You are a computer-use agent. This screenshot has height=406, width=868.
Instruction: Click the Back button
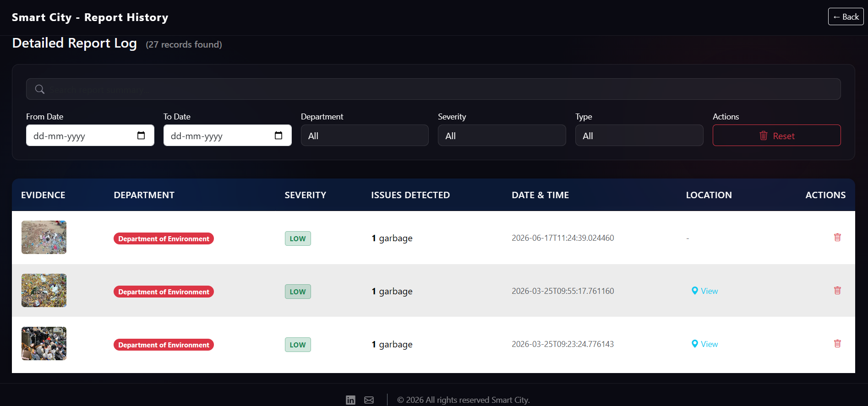click(x=846, y=17)
